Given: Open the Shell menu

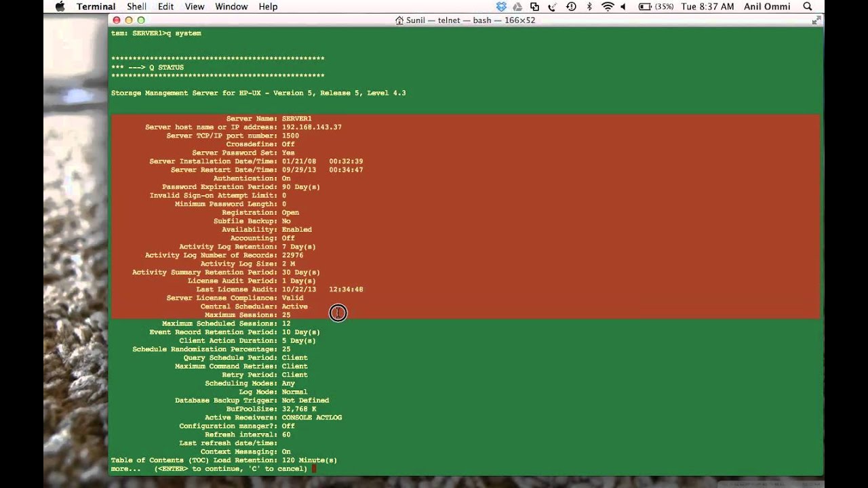Looking at the screenshot, I should (x=138, y=7).
